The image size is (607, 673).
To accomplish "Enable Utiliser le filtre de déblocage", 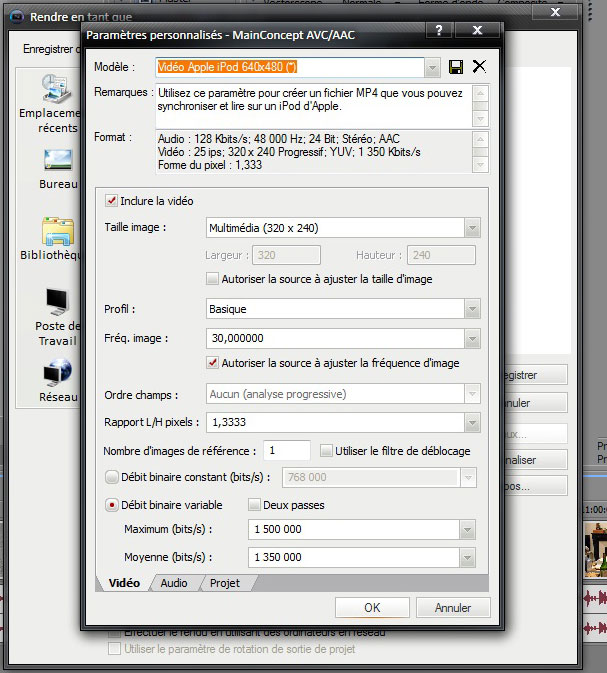I will click(326, 451).
